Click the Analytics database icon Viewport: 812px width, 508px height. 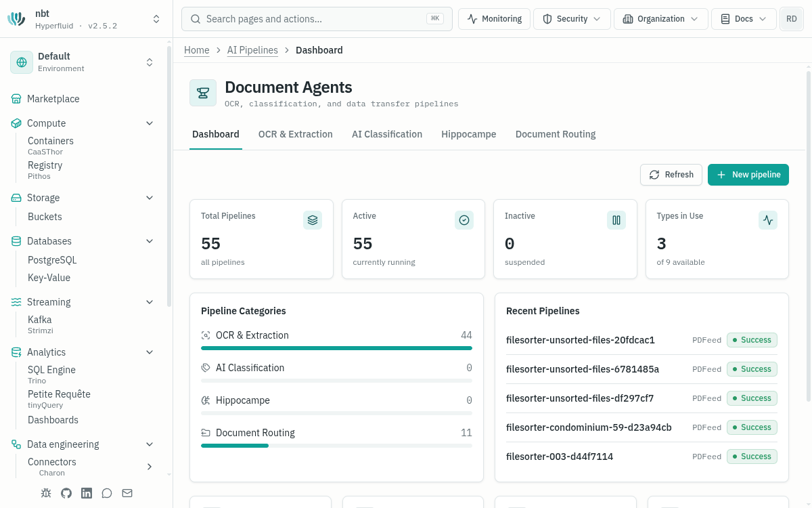tap(16, 352)
